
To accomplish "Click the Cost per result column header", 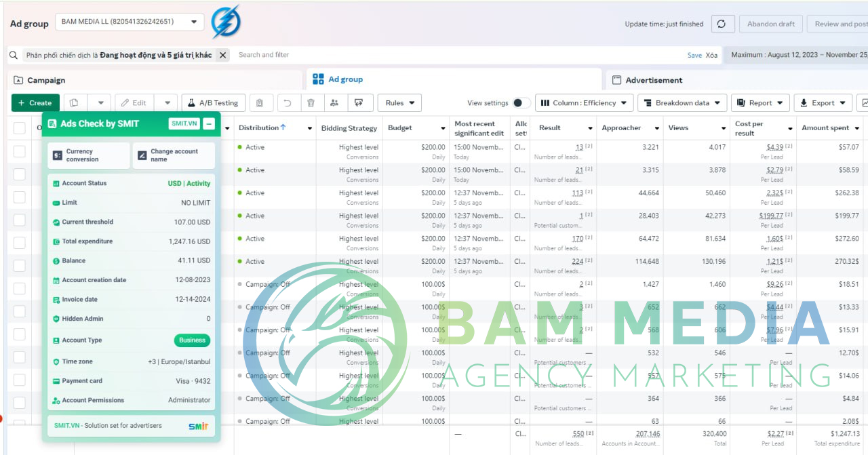I will [x=749, y=128].
